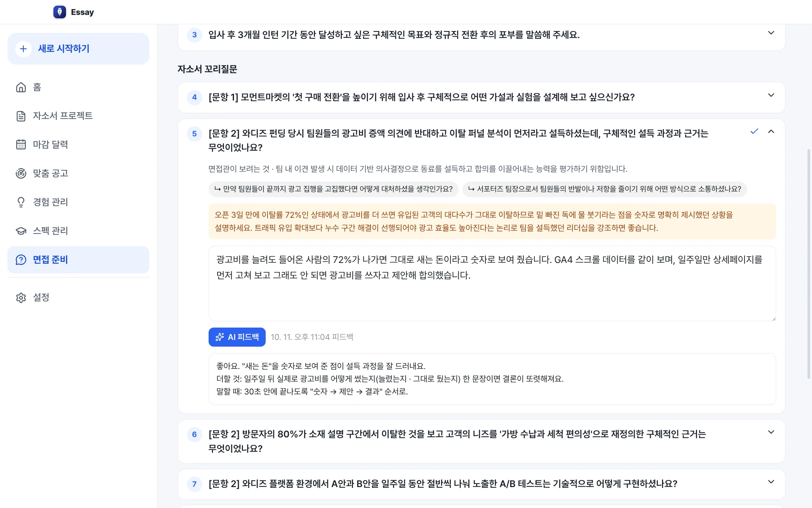Click the question bubble icon for 면접 준비
812x508 pixels.
click(21, 260)
